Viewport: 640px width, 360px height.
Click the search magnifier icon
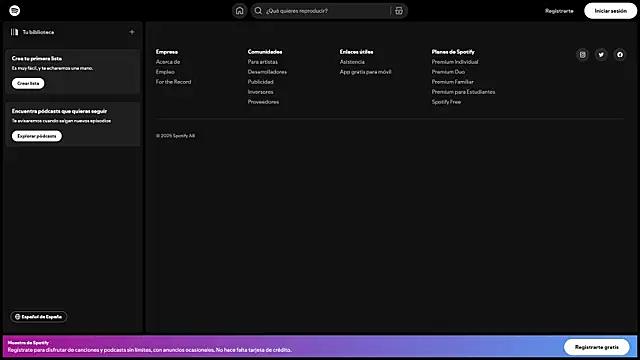[x=258, y=11]
